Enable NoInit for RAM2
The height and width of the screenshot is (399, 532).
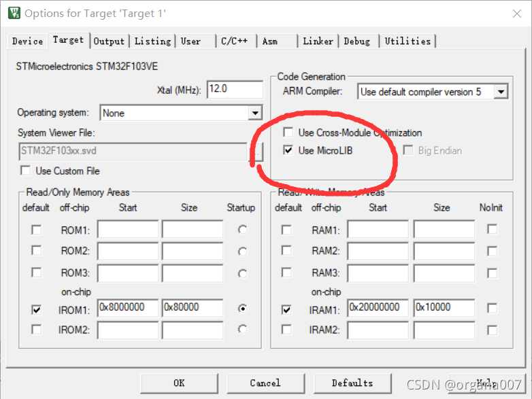pos(493,251)
